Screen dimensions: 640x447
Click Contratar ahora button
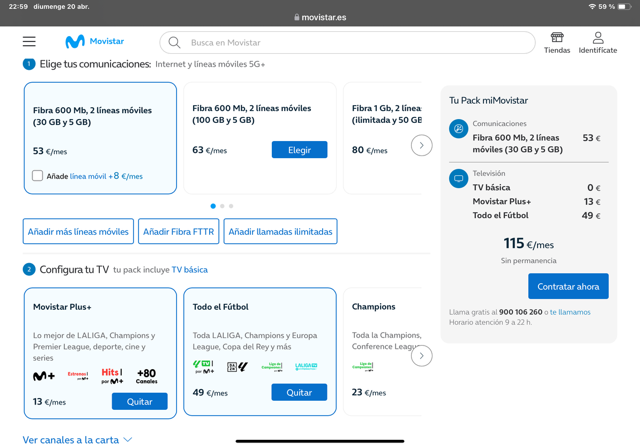(568, 286)
